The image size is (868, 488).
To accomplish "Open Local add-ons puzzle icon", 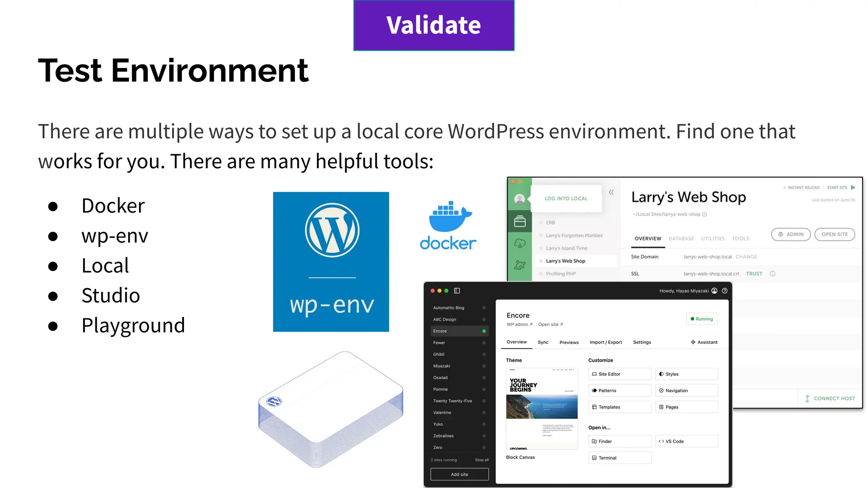I will pyautogui.click(x=520, y=265).
